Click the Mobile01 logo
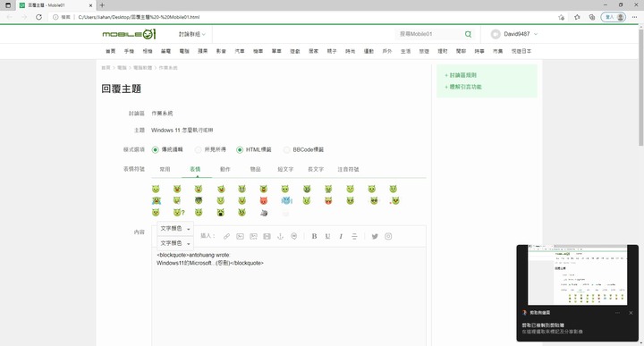The image size is (644, 346). pyautogui.click(x=129, y=34)
